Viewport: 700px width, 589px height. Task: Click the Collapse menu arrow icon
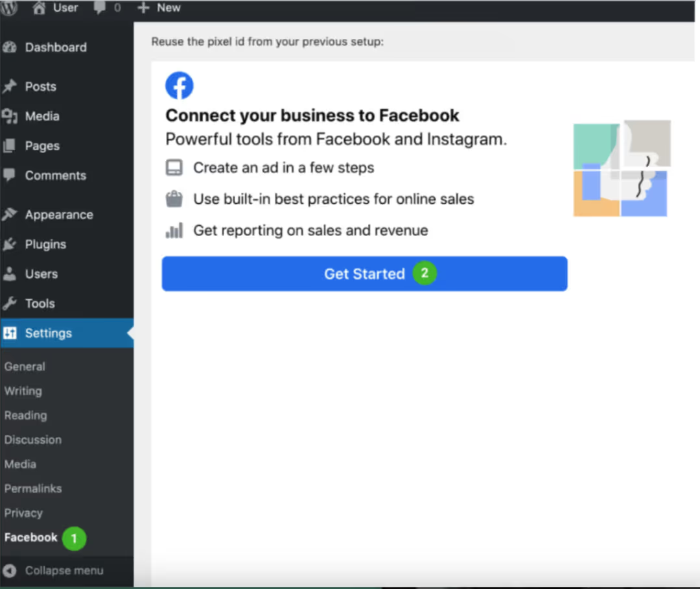[9, 571]
